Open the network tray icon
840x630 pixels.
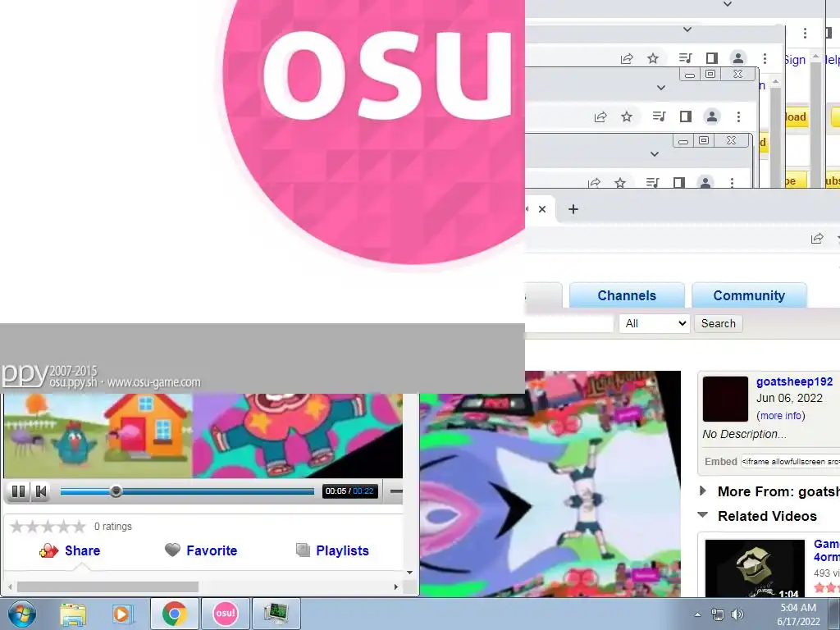click(717, 614)
